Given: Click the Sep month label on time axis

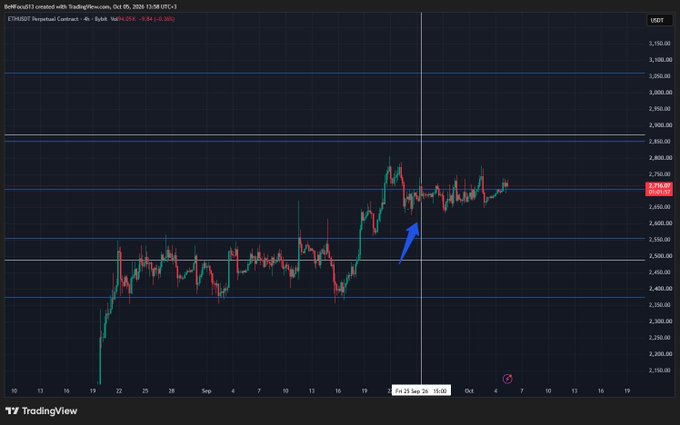Looking at the screenshot, I should (x=206, y=391).
